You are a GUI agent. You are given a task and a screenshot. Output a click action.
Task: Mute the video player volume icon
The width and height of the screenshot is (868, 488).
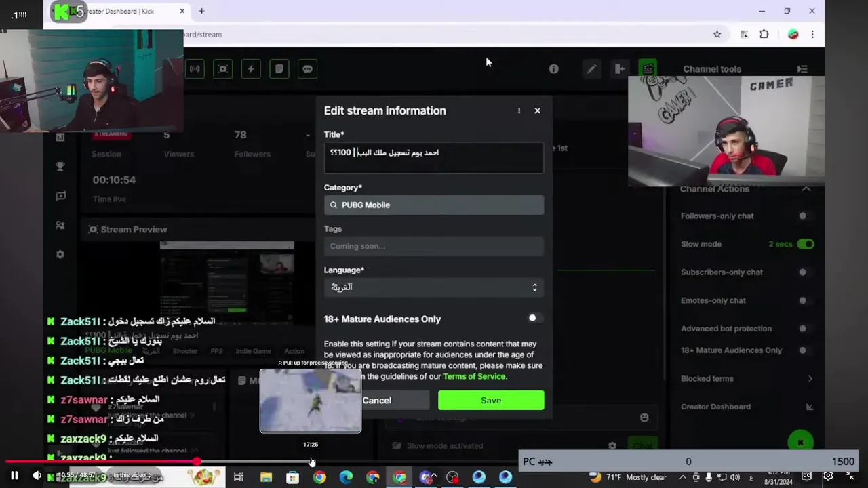pos(37,476)
